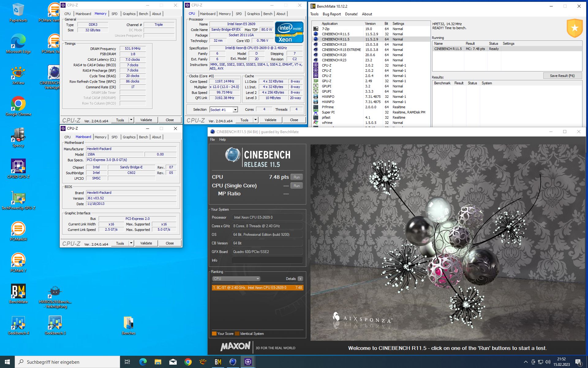Run the CPU multi-core test in Cinebench
The width and height of the screenshot is (588, 368).
[296, 177]
